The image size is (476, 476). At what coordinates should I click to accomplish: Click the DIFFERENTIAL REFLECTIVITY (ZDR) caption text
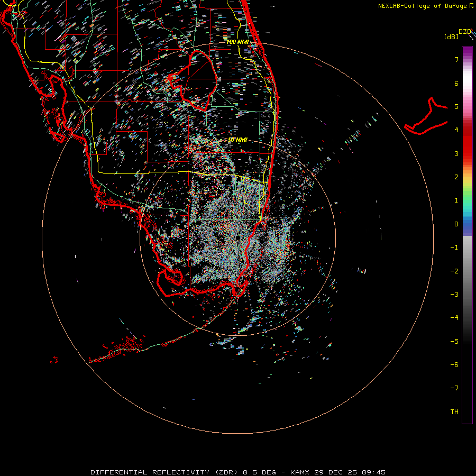tap(165, 472)
